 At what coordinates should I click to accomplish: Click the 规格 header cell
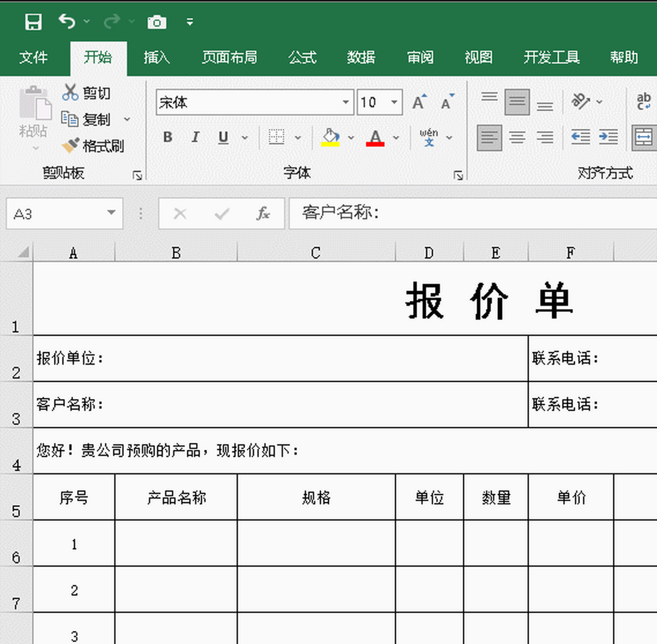pyautogui.click(x=316, y=497)
